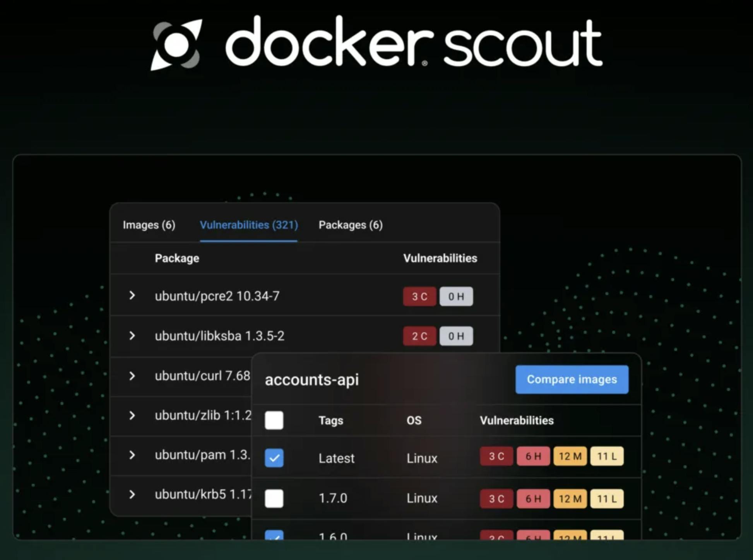Viewport: 753px width, 560px height.
Task: Uncheck the Latest tag checkbox
Action: pyautogui.click(x=274, y=458)
